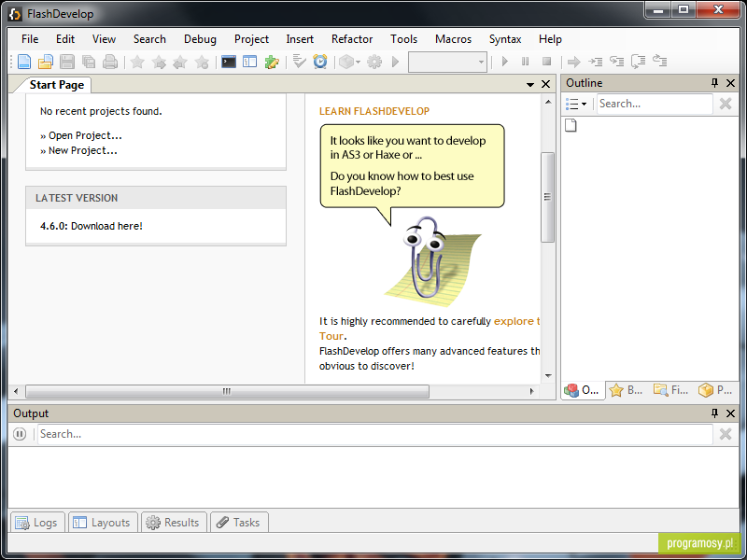Click the debug Pause button in toolbar
Screen dimensions: 747x560
tap(526, 62)
